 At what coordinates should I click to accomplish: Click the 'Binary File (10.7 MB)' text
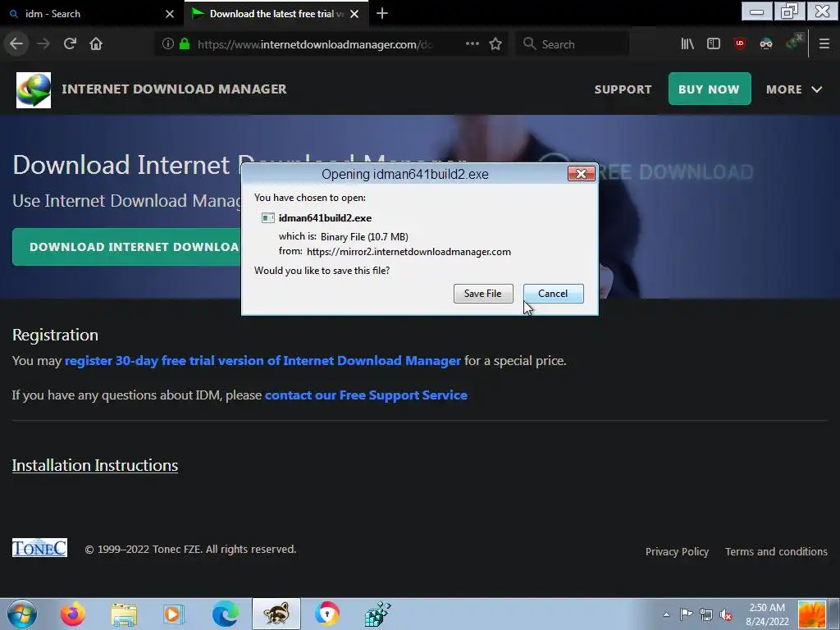[364, 237]
